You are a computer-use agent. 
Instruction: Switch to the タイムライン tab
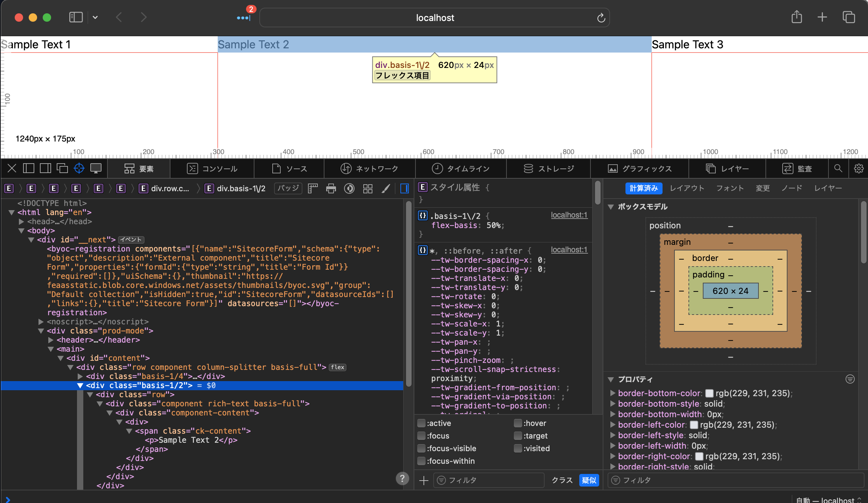(461, 168)
